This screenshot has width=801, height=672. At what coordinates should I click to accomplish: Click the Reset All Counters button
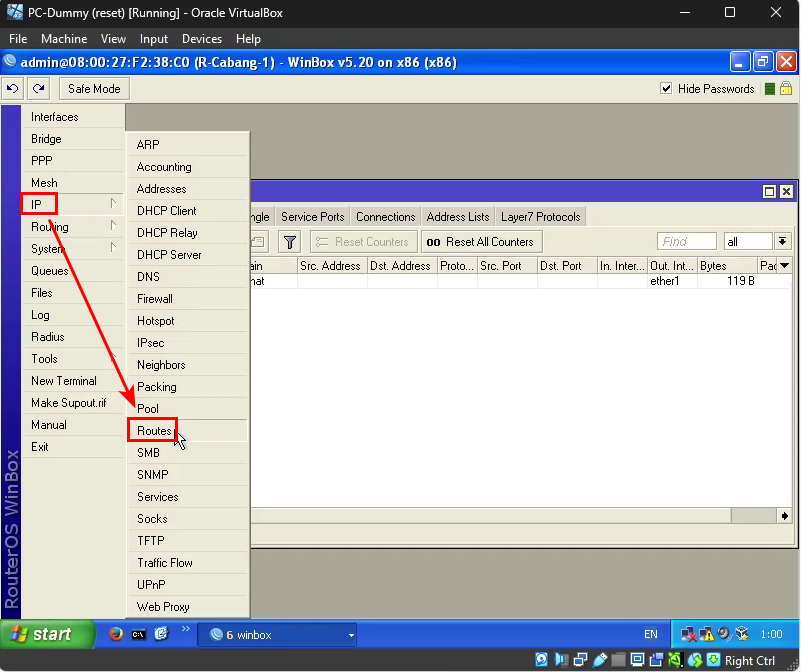point(482,242)
